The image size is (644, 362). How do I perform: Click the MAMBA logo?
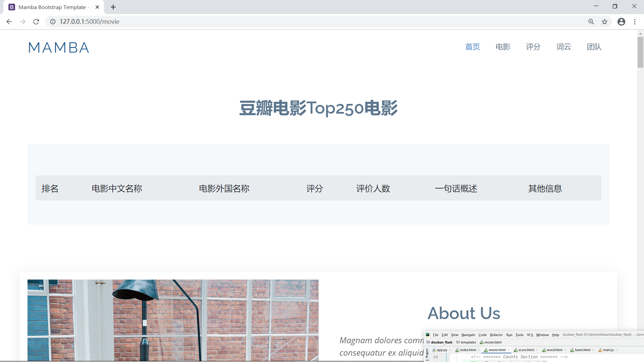click(x=59, y=48)
